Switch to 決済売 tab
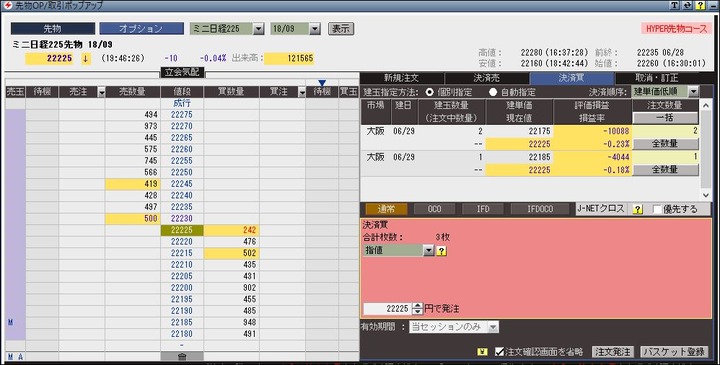720x365 pixels. coord(486,78)
